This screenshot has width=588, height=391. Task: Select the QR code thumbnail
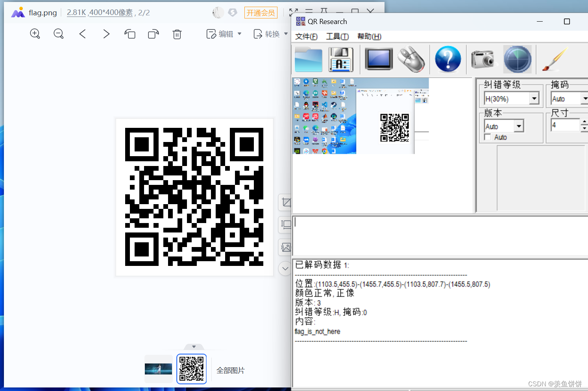point(191,369)
